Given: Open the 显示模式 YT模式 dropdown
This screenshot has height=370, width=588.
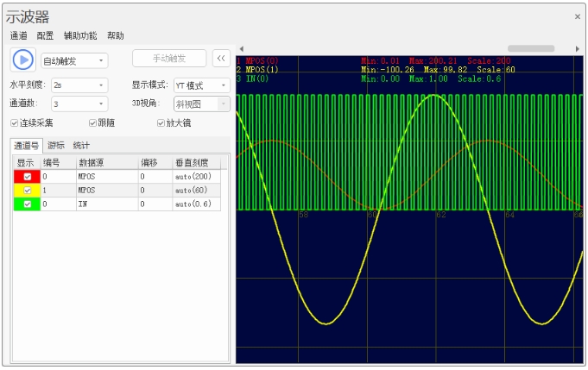Looking at the screenshot, I should pyautogui.click(x=202, y=85).
